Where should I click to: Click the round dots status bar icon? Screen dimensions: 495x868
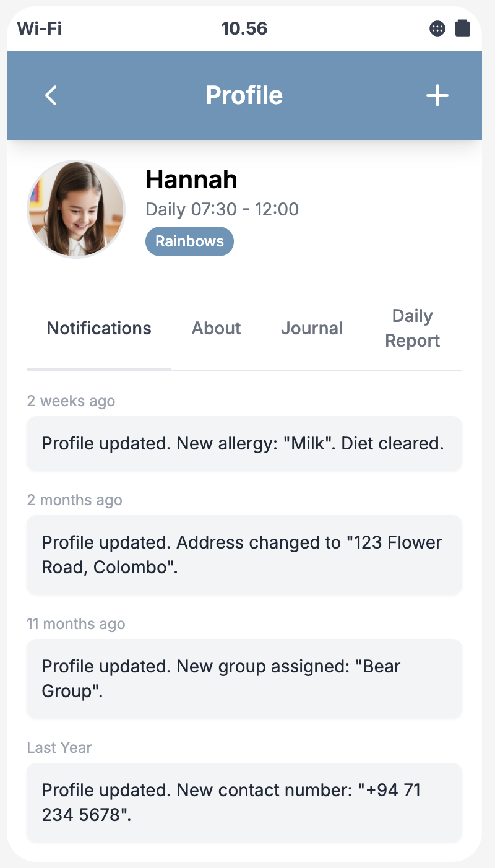[437, 28]
